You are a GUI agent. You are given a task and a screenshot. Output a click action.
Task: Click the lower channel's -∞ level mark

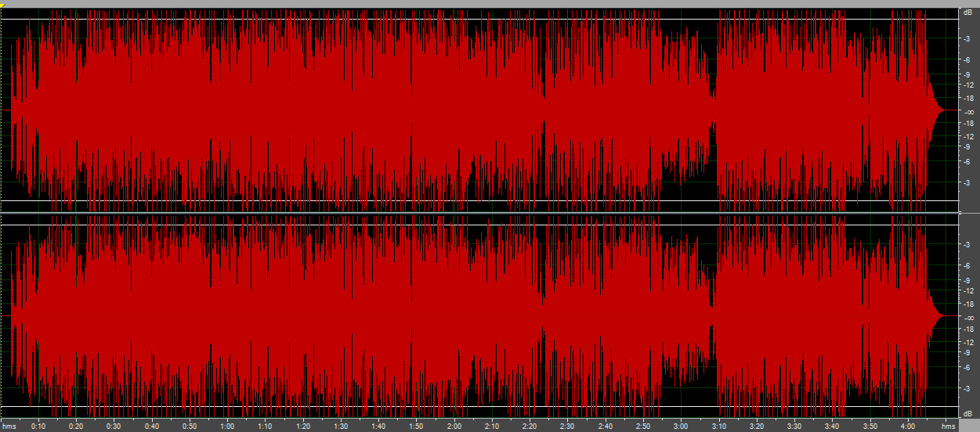[x=969, y=316]
